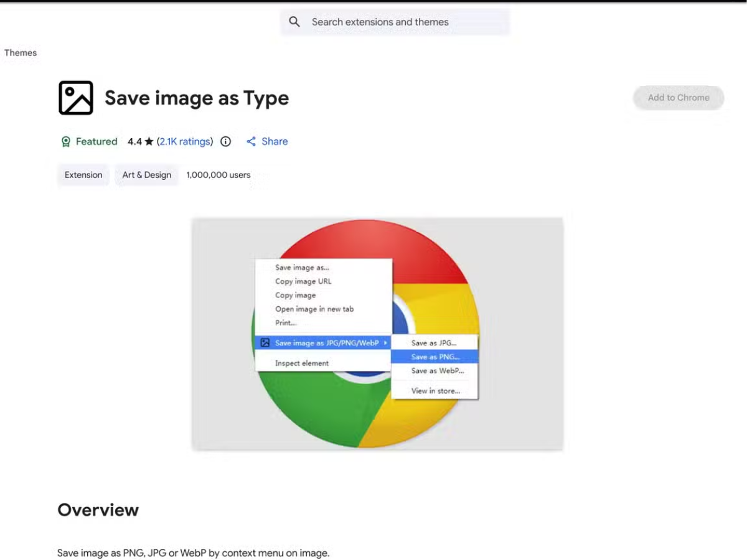Select the Save as PNG menu entry
Image resolution: width=747 pixels, height=560 pixels.
pyautogui.click(x=434, y=357)
